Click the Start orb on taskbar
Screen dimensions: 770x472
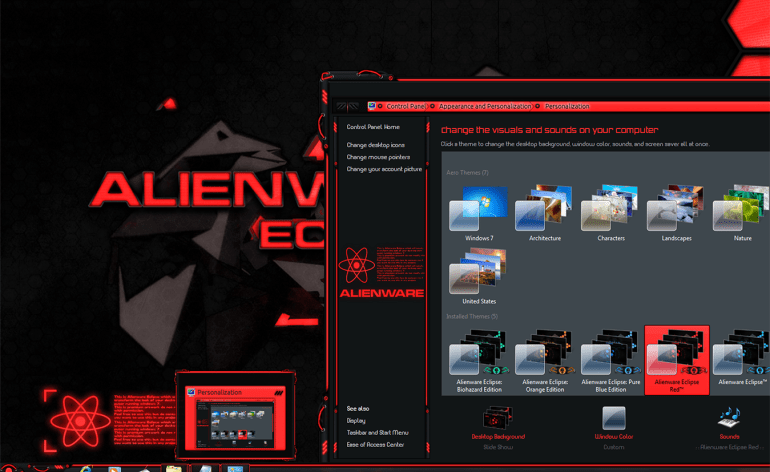click(10, 469)
